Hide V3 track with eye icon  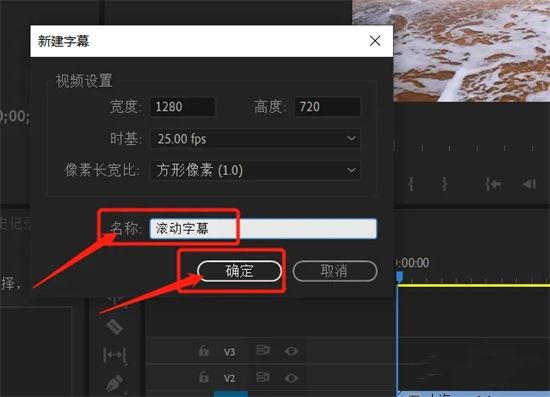pos(291,351)
